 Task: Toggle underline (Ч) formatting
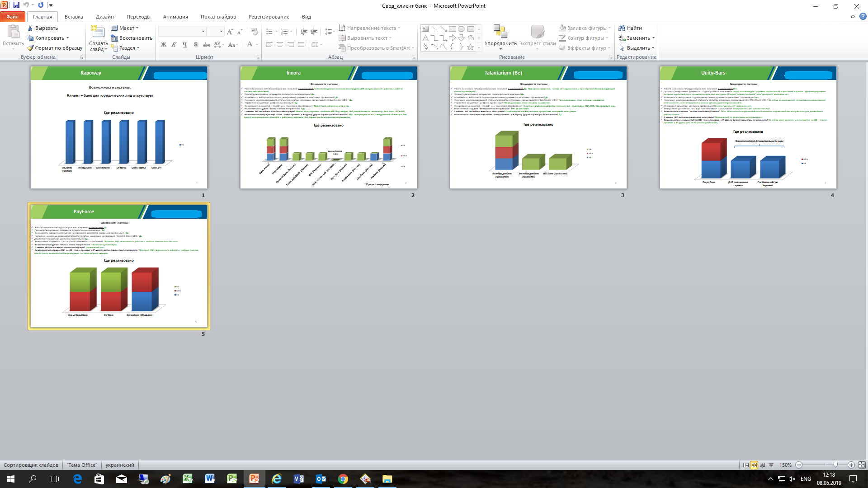pos(185,44)
